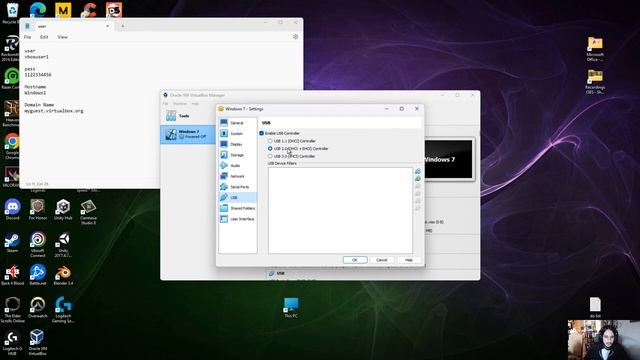The width and height of the screenshot is (640, 360).
Task: Open Recordings OBS folder on desktop
Action: click(595, 82)
